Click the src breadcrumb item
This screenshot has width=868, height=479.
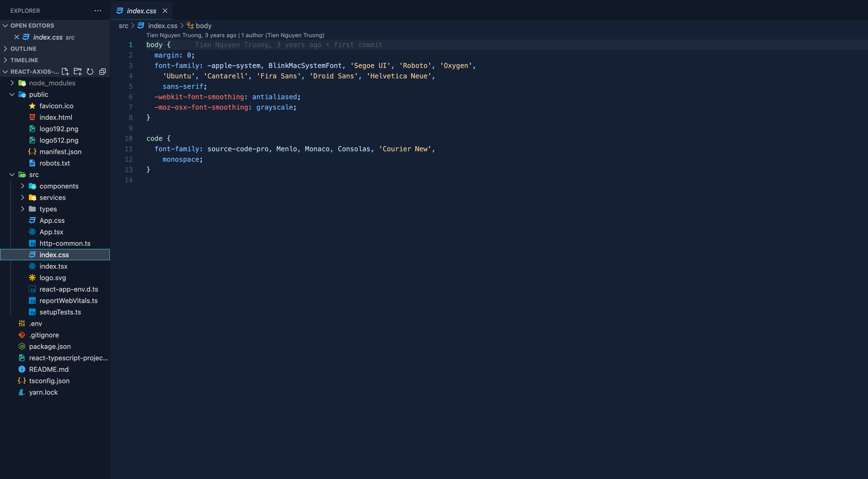[123, 26]
